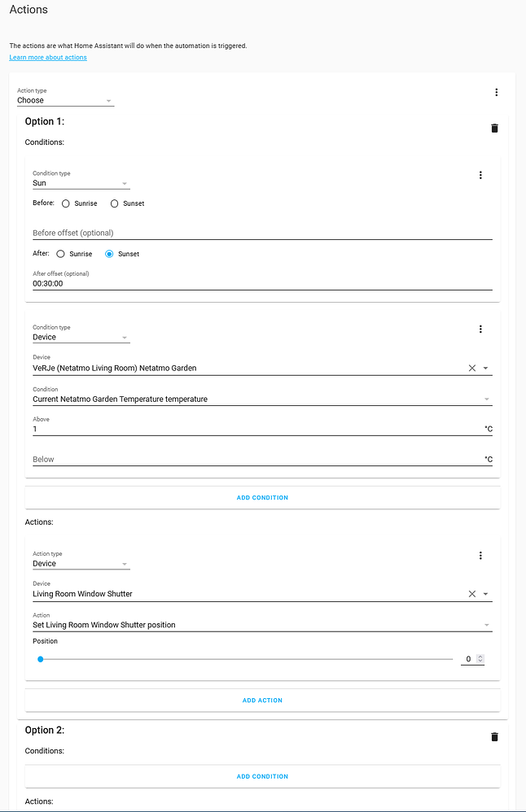526x812 pixels.
Task: Delete Option 2 using the trash icon
Action: point(494,736)
